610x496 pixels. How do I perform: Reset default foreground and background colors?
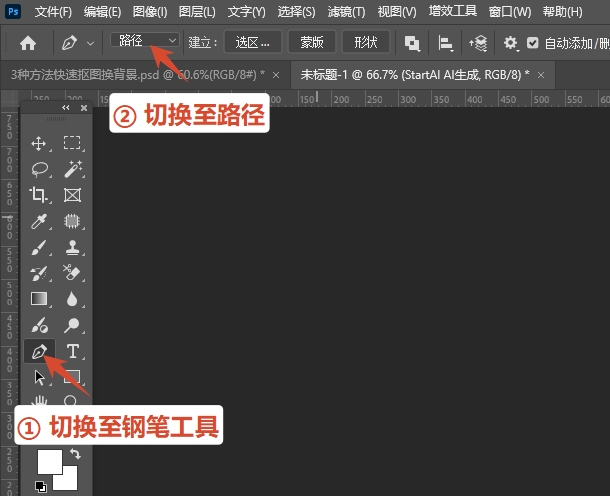(x=40, y=486)
